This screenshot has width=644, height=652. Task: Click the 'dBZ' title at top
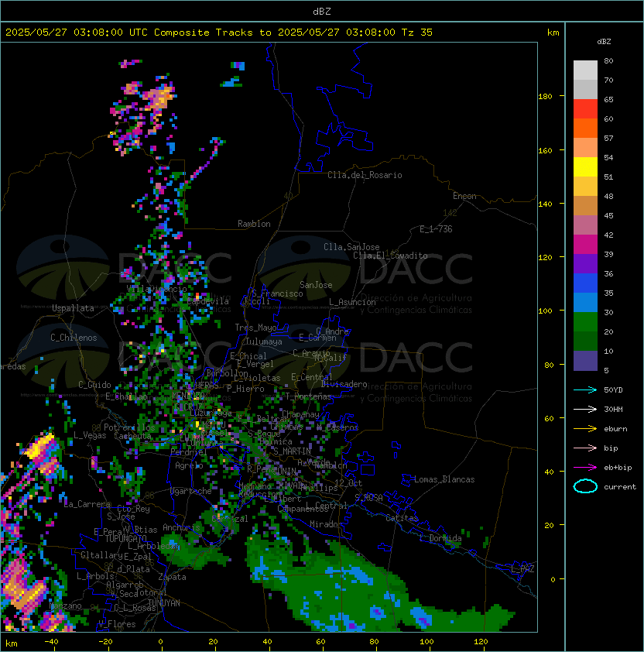point(322,11)
